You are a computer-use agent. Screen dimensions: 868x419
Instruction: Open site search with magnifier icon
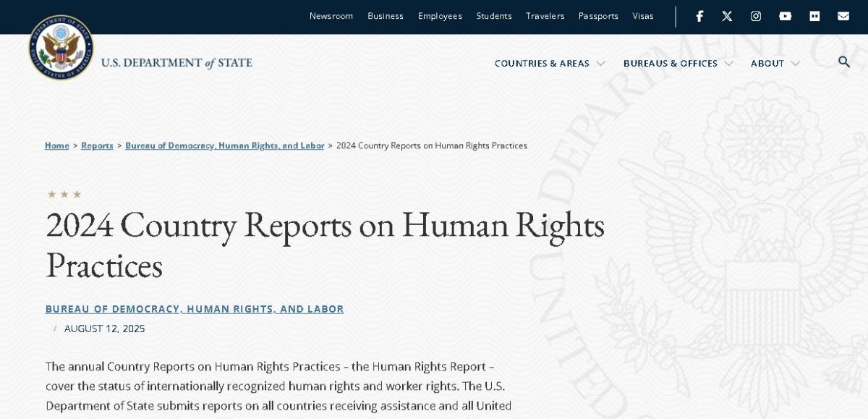[843, 62]
